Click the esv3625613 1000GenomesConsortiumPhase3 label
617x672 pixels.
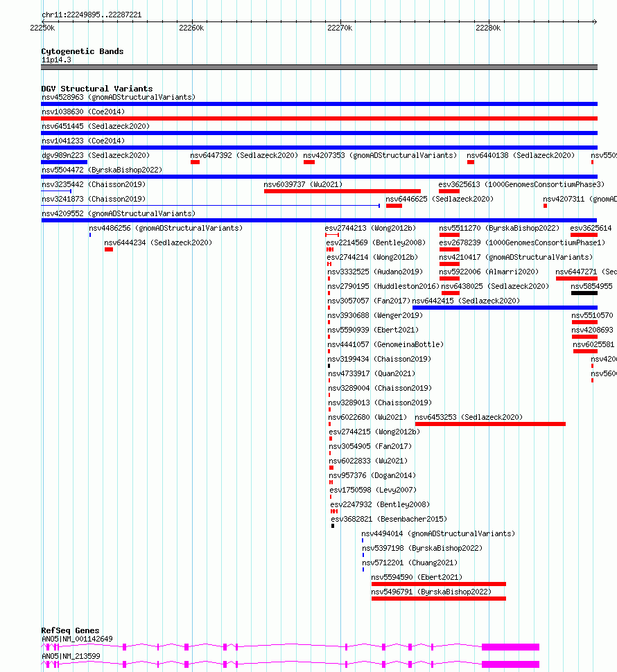click(x=521, y=185)
